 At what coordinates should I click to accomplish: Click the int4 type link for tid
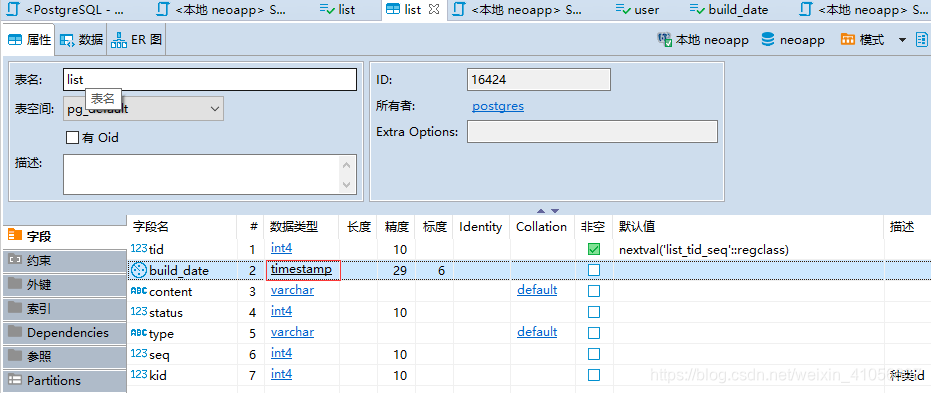click(281, 248)
